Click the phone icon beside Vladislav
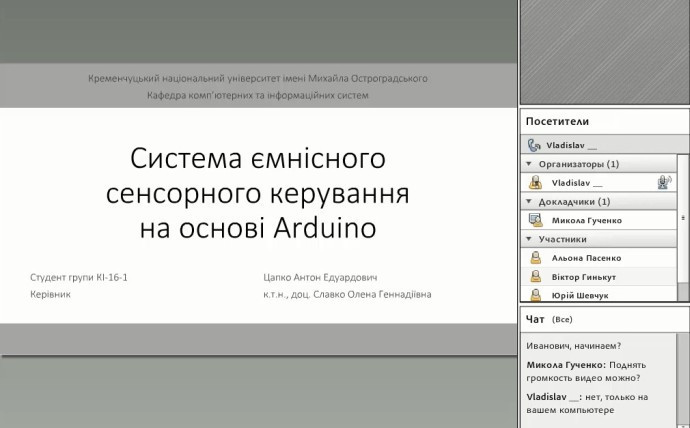 [x=534, y=145]
